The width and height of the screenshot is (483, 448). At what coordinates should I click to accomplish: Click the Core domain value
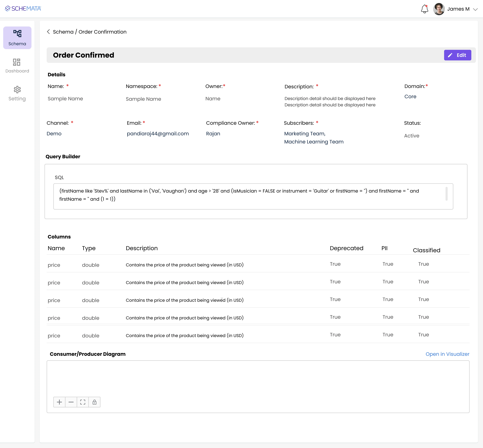[x=410, y=96]
